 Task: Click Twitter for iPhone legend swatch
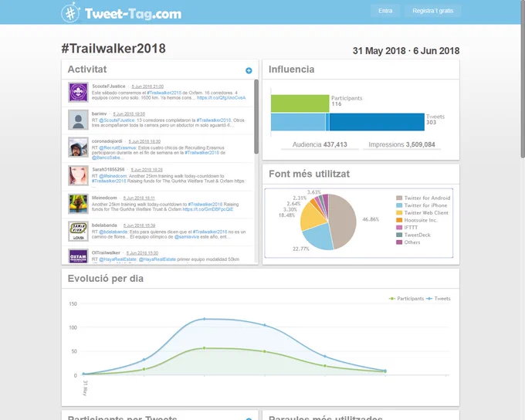(399, 205)
